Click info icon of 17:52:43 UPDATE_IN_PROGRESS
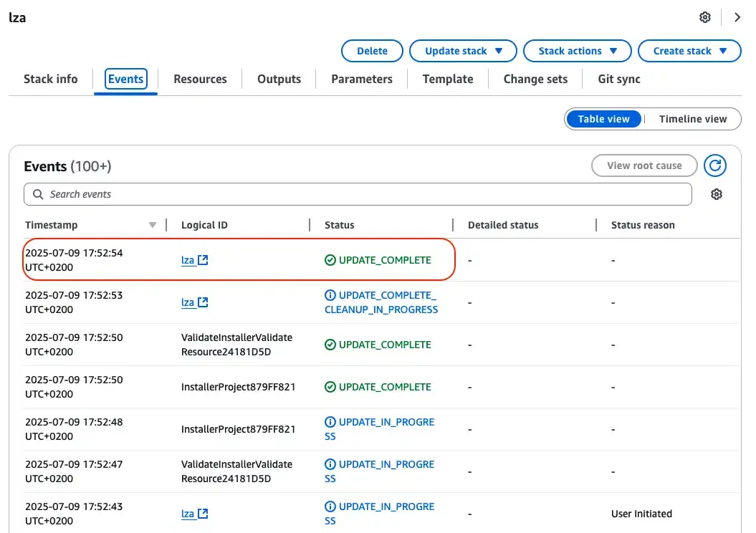Image resolution: width=756 pixels, height=533 pixels. (330, 506)
